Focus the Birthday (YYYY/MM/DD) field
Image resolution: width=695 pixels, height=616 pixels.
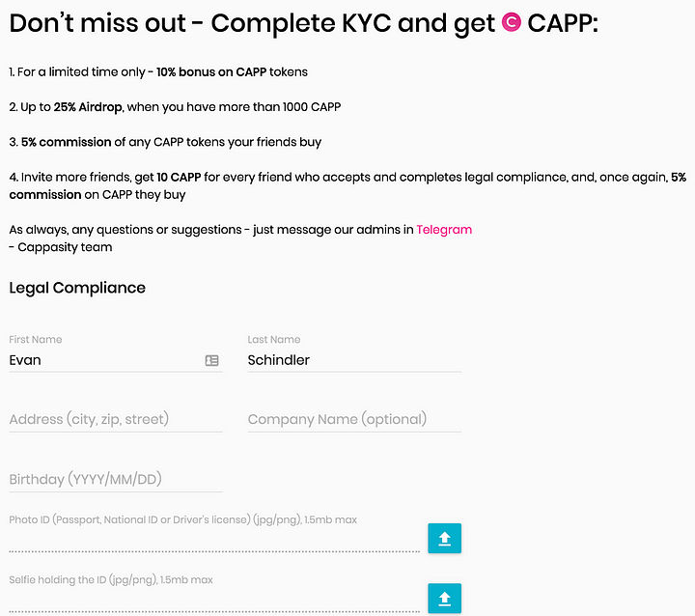(115, 480)
